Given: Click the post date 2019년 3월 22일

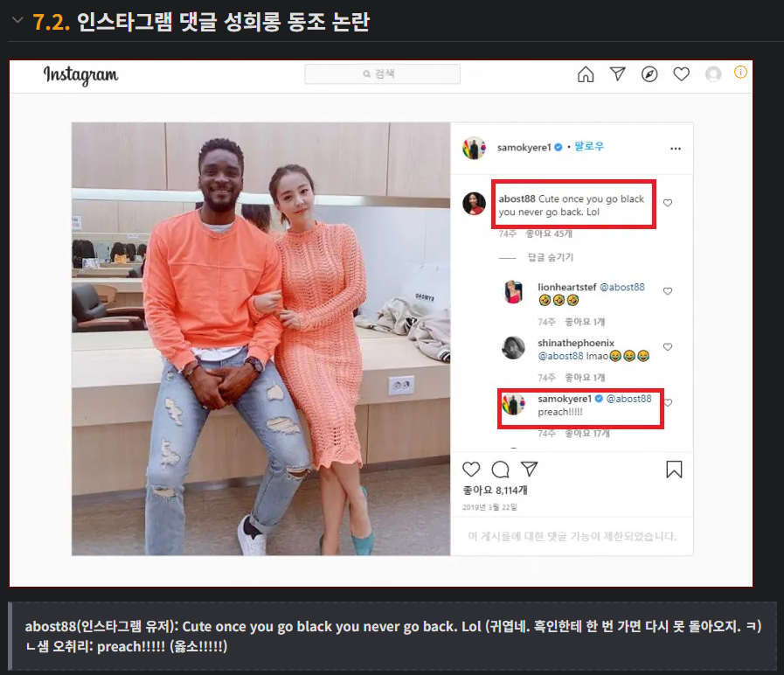Looking at the screenshot, I should (489, 507).
